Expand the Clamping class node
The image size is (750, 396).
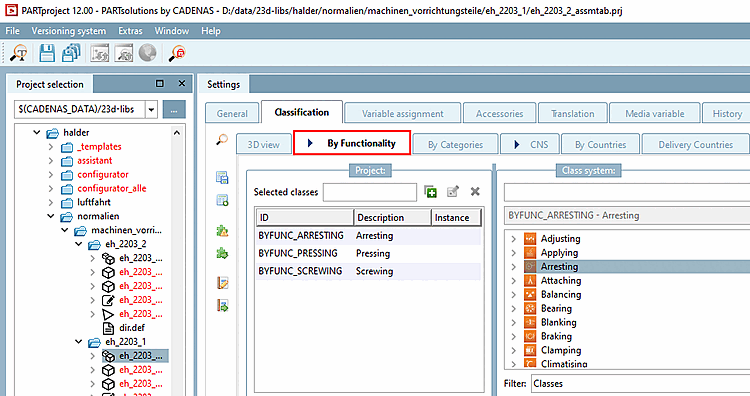(x=513, y=351)
